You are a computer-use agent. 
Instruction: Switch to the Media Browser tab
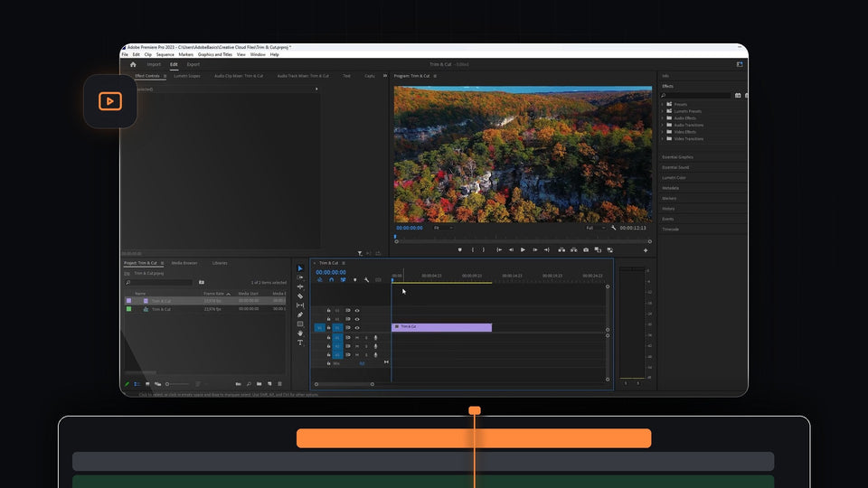click(184, 263)
